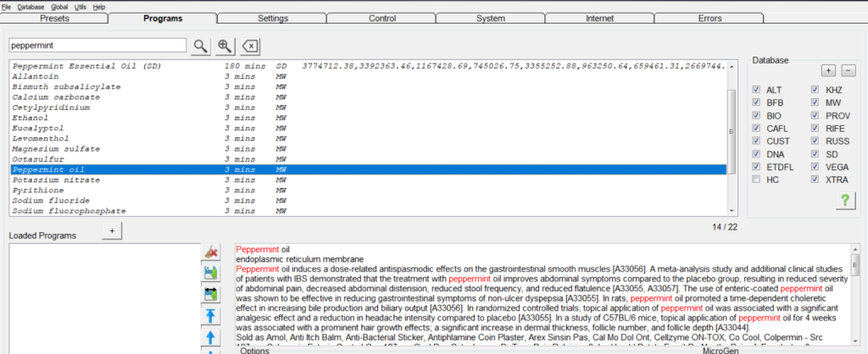Switch to the Settings tab
Viewport: 868px width, 354px height.
272,19
